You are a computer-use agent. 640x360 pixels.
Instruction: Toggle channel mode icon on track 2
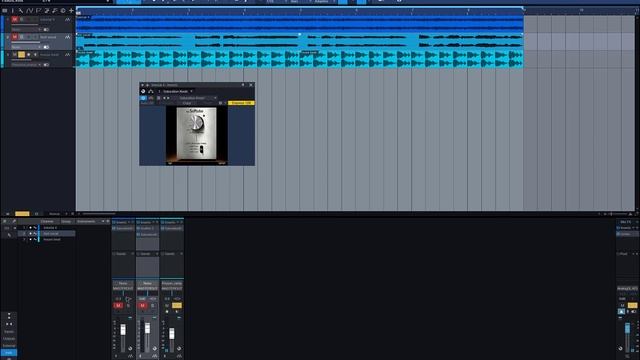[46, 47]
